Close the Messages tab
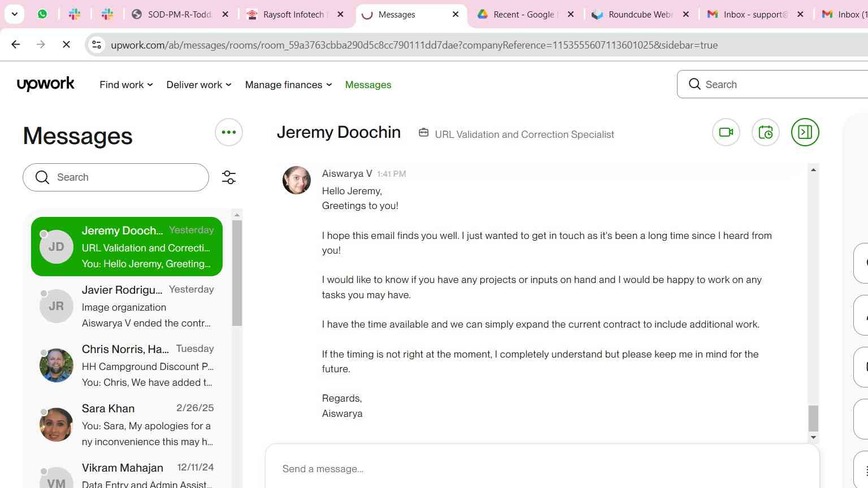Image resolution: width=868 pixels, height=488 pixels. click(455, 14)
